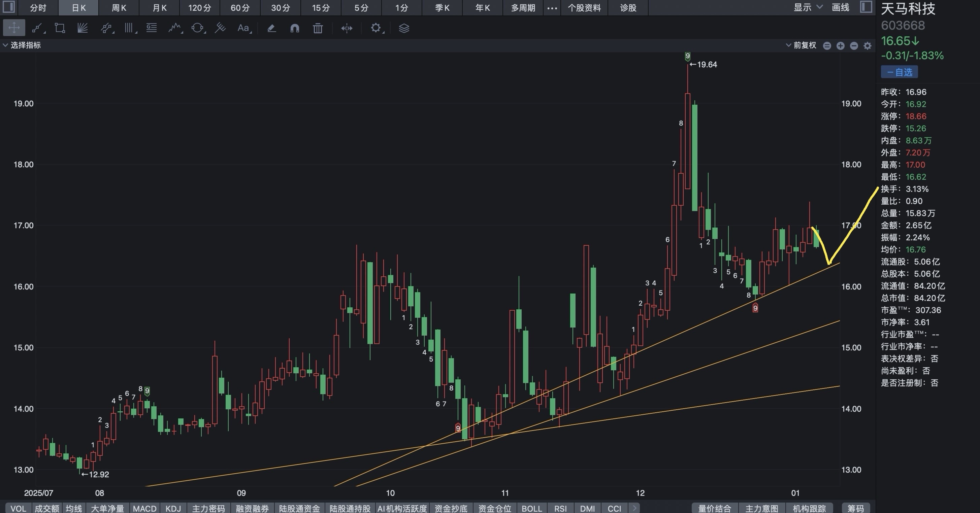Select the rectangle drawing tool

(x=60, y=28)
